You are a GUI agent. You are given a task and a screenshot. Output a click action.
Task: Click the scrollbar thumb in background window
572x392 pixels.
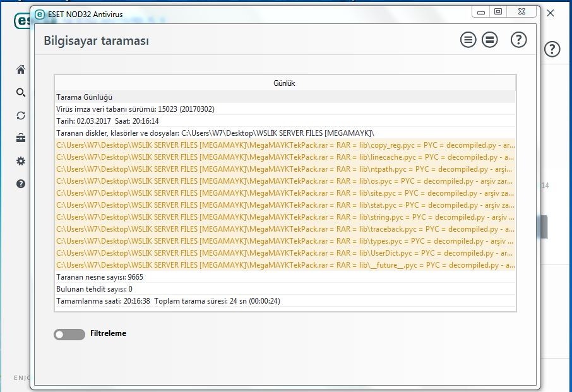tap(544, 227)
